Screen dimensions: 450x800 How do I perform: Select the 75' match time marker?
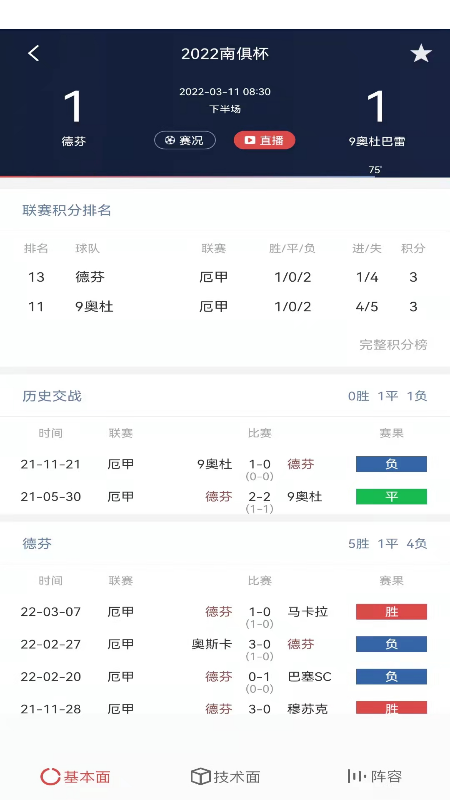[375, 170]
